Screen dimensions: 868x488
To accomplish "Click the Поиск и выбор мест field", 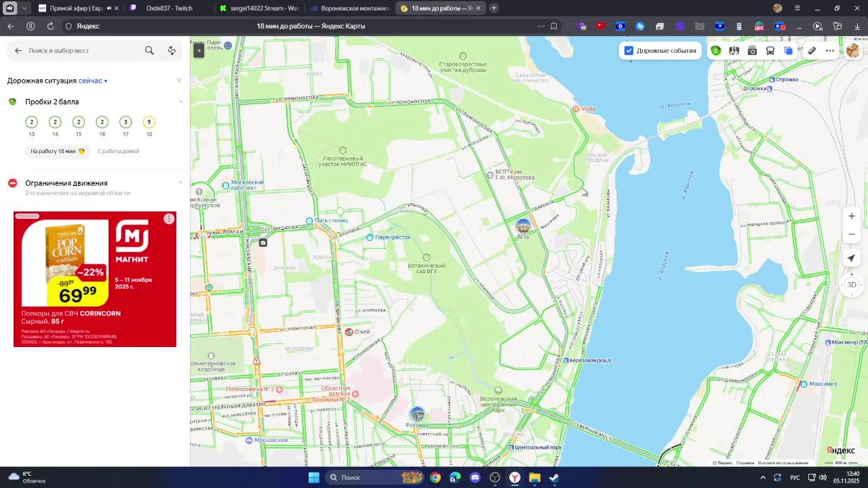I will coord(81,51).
